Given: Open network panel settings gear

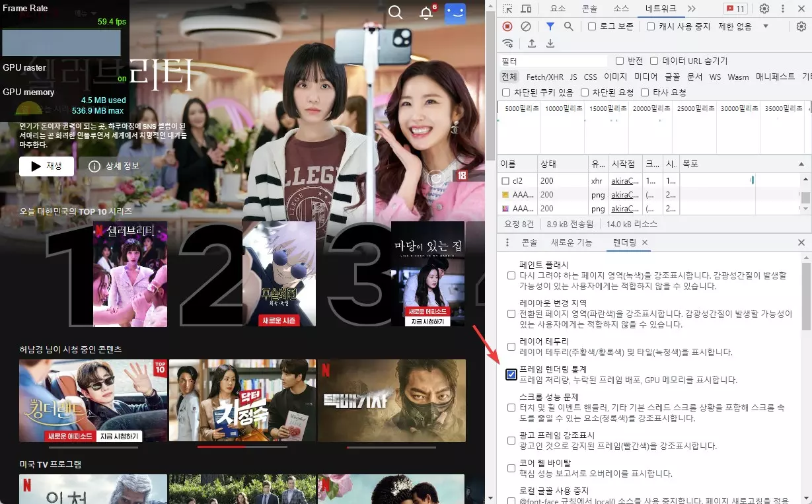Looking at the screenshot, I should click(801, 26).
